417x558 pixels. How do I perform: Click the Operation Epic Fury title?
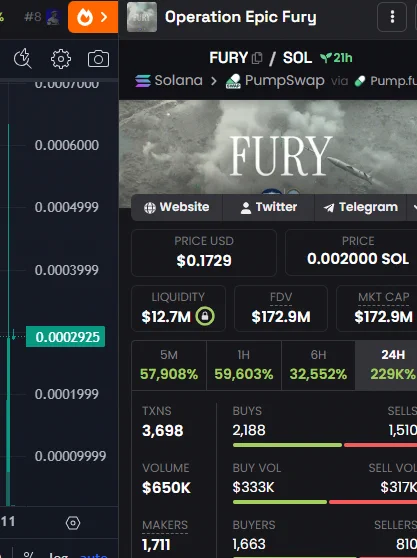pos(241,17)
